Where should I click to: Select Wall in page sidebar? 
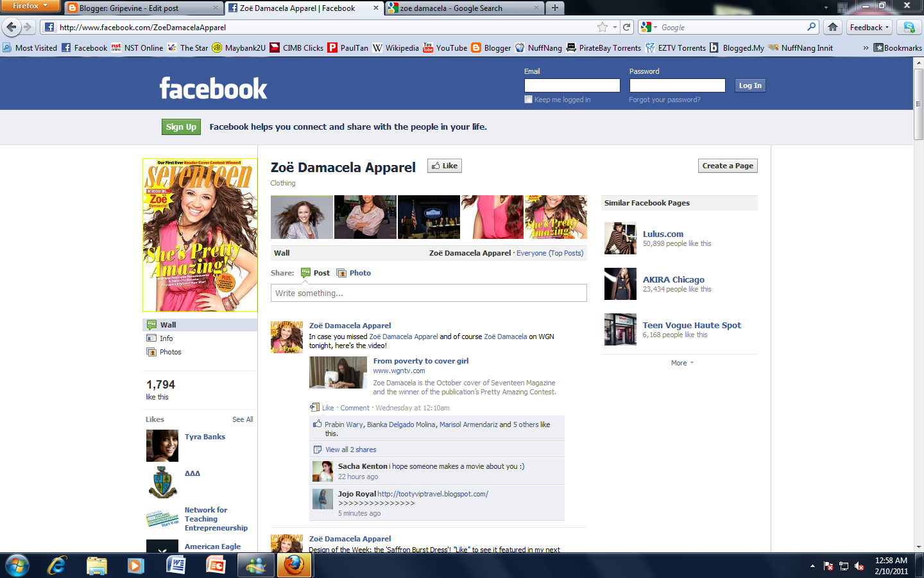[200, 325]
